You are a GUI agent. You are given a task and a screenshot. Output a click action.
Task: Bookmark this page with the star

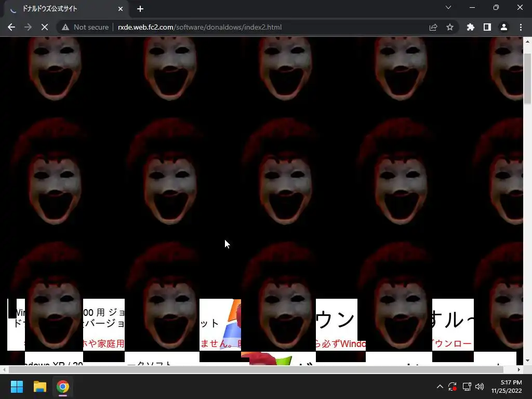(450, 27)
